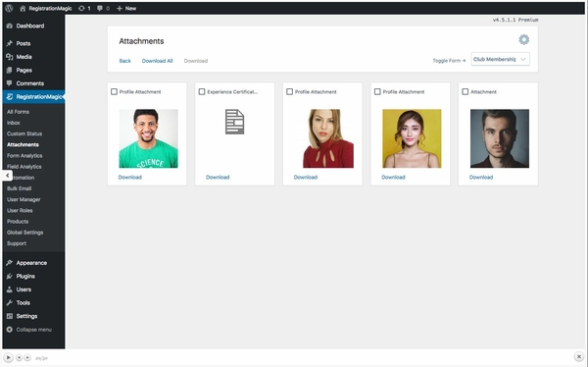
Task: Click the updates counter icon
Action: [81, 8]
